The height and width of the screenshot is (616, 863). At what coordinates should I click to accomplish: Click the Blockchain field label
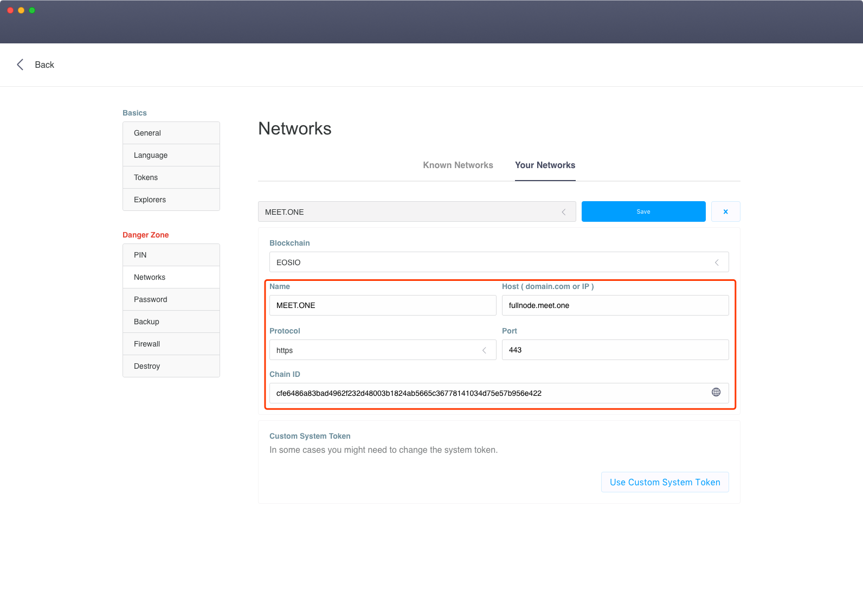289,243
